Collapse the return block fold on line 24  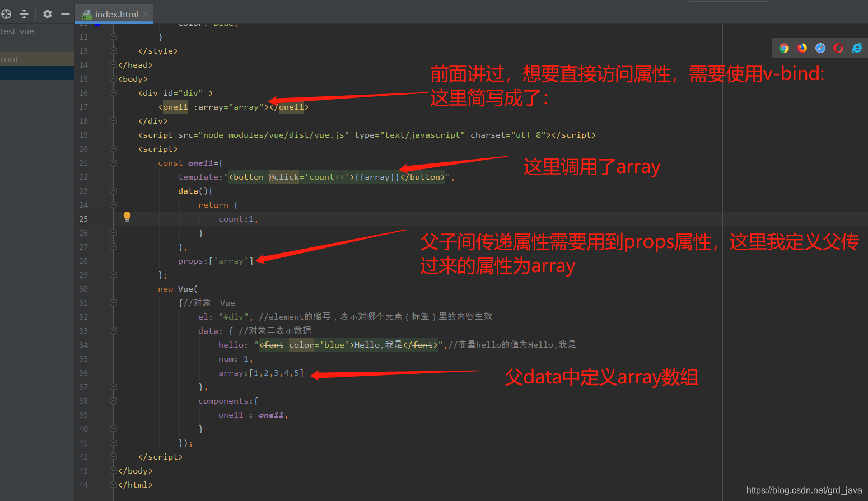114,205
